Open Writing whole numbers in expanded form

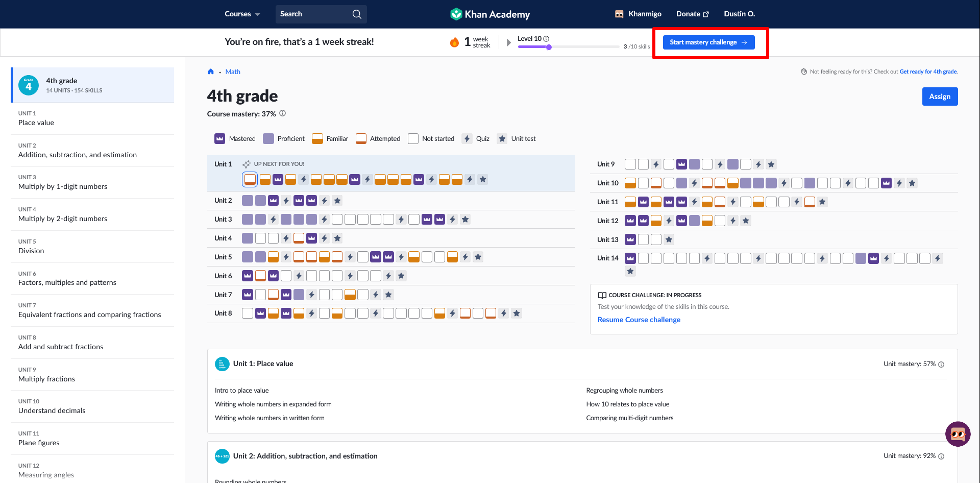pos(273,404)
